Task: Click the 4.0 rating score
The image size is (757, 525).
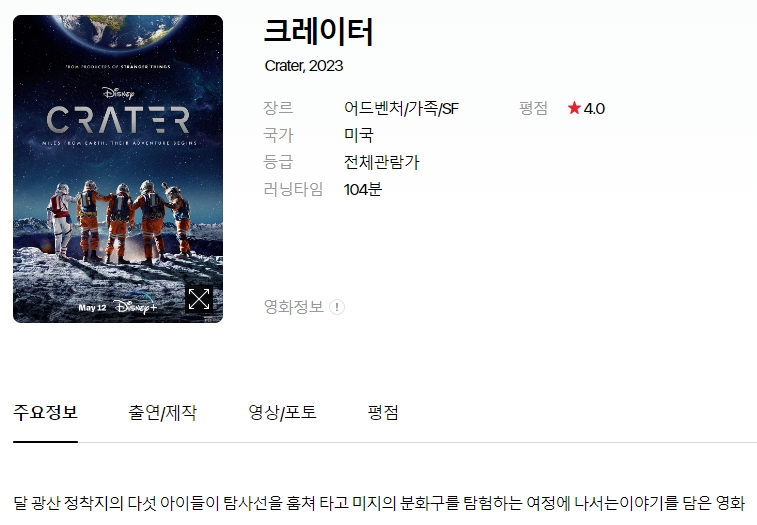Action: pyautogui.click(x=594, y=109)
